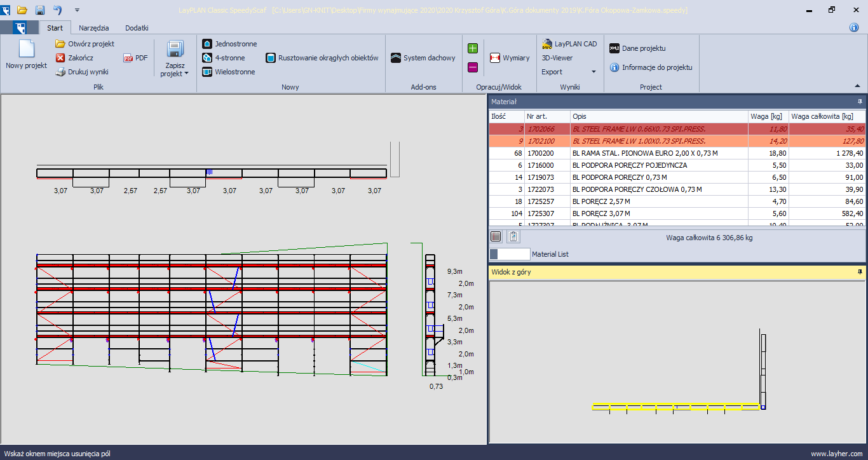Expand the Export dropdown
The height and width of the screenshot is (460, 868).
pyautogui.click(x=593, y=72)
